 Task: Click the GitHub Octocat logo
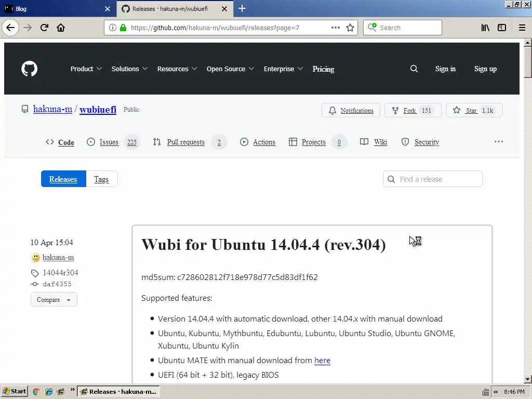point(29,69)
